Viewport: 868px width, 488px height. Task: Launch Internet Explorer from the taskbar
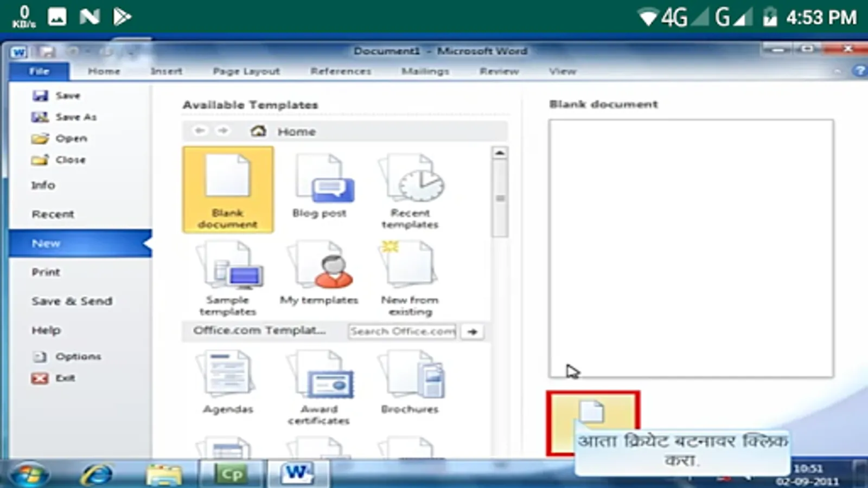click(x=97, y=475)
